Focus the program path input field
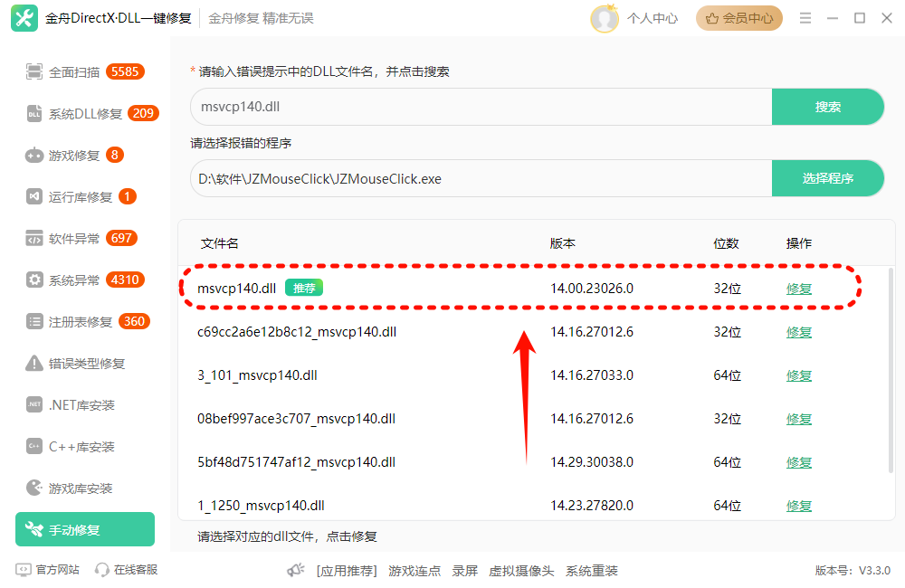The height and width of the screenshot is (588, 905). [481, 178]
